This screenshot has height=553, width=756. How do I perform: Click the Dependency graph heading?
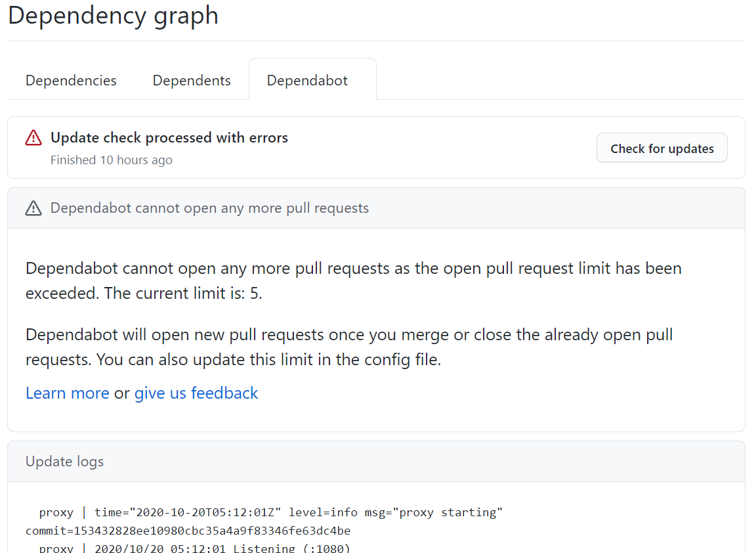tap(114, 16)
